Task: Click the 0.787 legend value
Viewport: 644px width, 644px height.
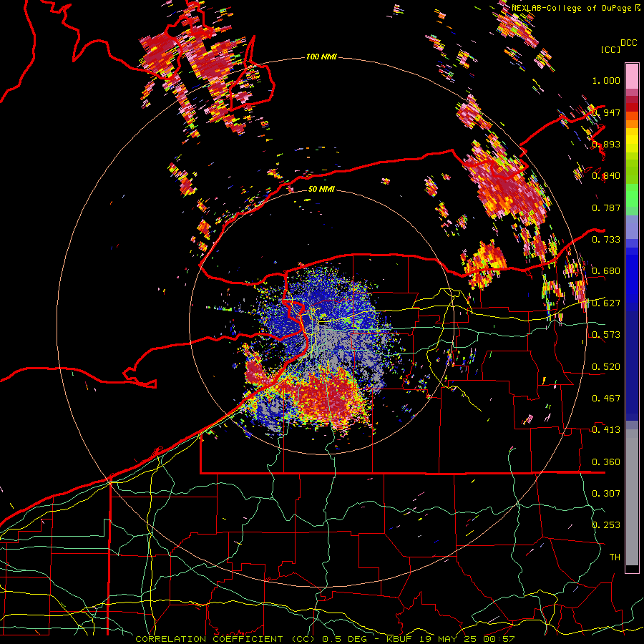Action: click(606, 208)
